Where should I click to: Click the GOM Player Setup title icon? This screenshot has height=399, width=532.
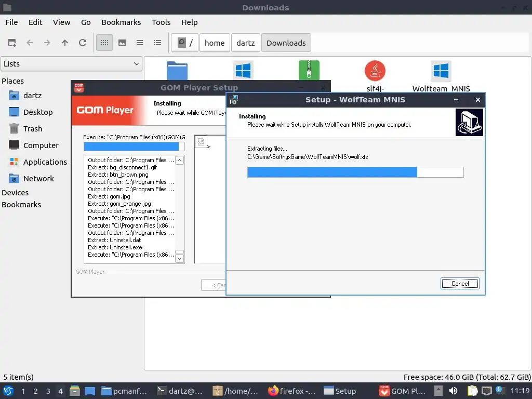pyautogui.click(x=79, y=88)
